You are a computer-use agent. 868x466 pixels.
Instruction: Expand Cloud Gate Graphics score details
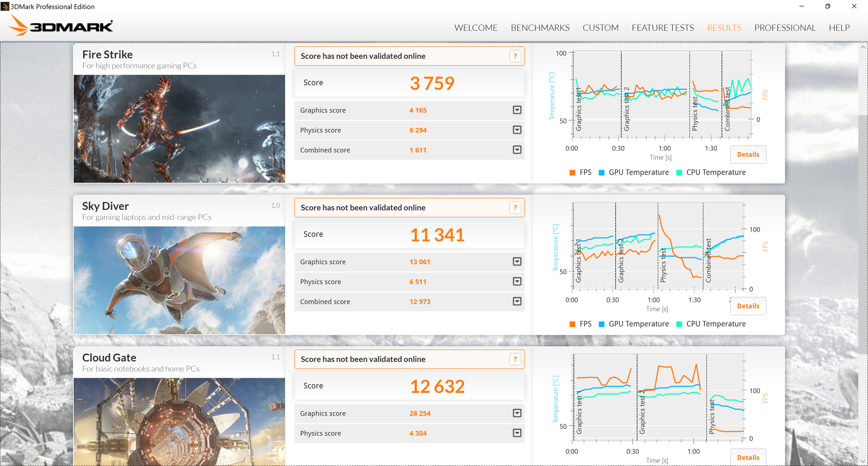coord(517,413)
